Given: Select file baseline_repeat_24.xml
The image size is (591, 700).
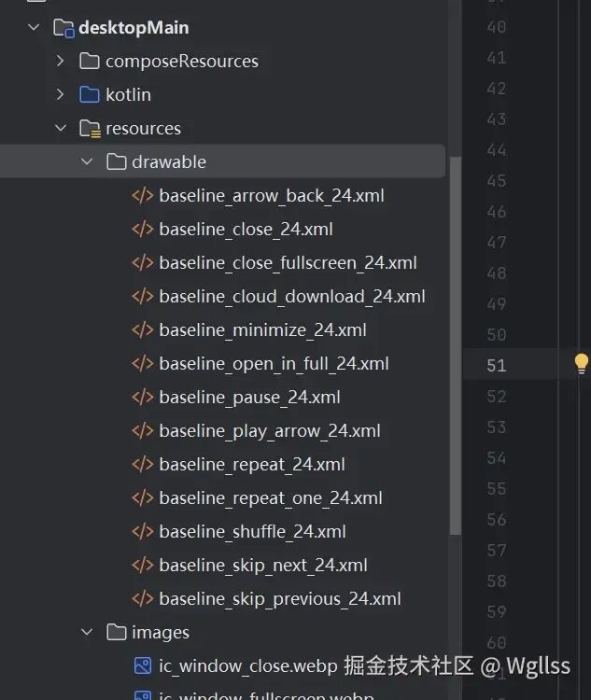Looking at the screenshot, I should click(252, 465).
